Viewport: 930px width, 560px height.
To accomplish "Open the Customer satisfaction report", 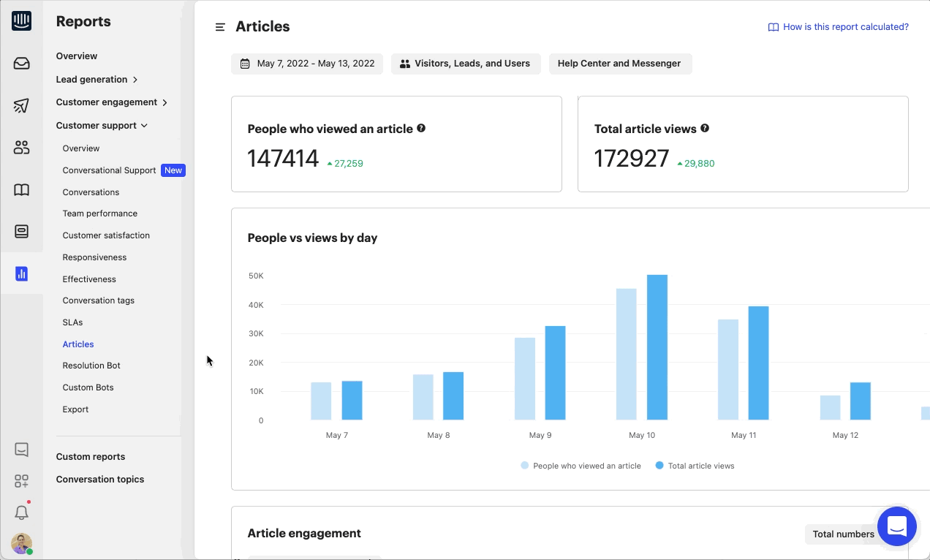I will [x=106, y=235].
